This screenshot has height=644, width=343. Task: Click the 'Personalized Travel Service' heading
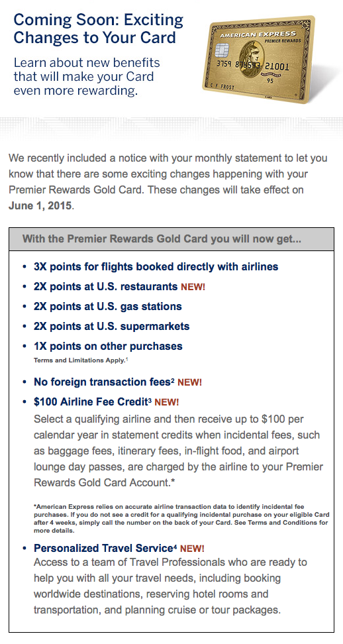click(x=105, y=549)
